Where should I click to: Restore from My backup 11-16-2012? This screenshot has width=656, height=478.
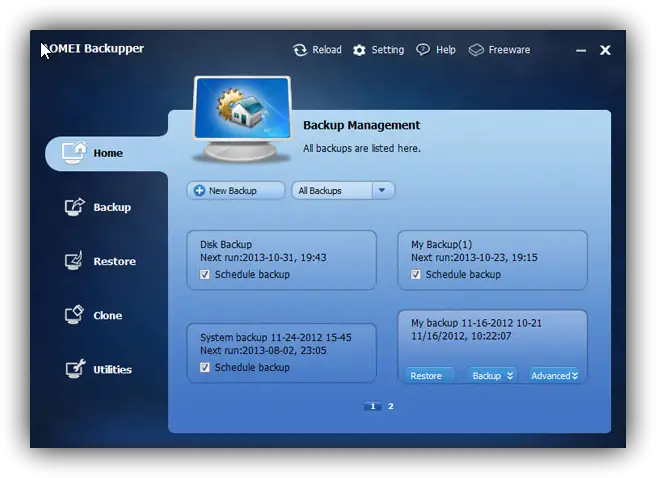pyautogui.click(x=428, y=375)
